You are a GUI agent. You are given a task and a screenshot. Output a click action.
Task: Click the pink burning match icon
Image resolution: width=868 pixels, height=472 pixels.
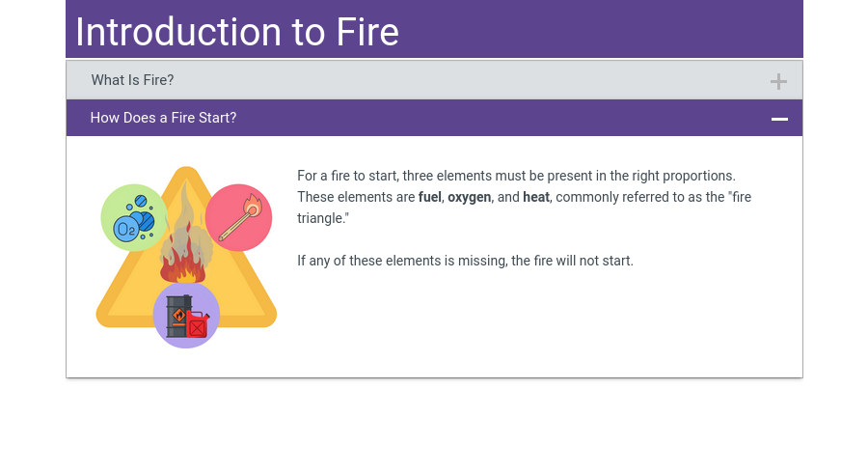tap(238, 217)
